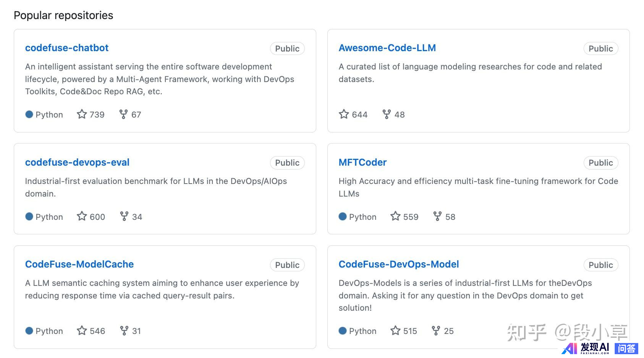
Task: Click star icon on codefuse-devops-eval card
Action: (x=82, y=216)
